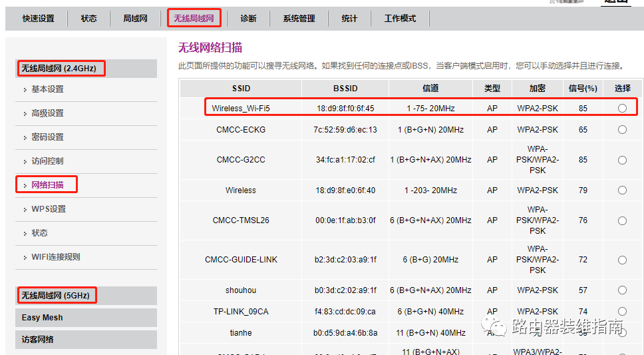Click the CMCC-G2CC SSID cell
644x355 pixels.
click(x=241, y=160)
